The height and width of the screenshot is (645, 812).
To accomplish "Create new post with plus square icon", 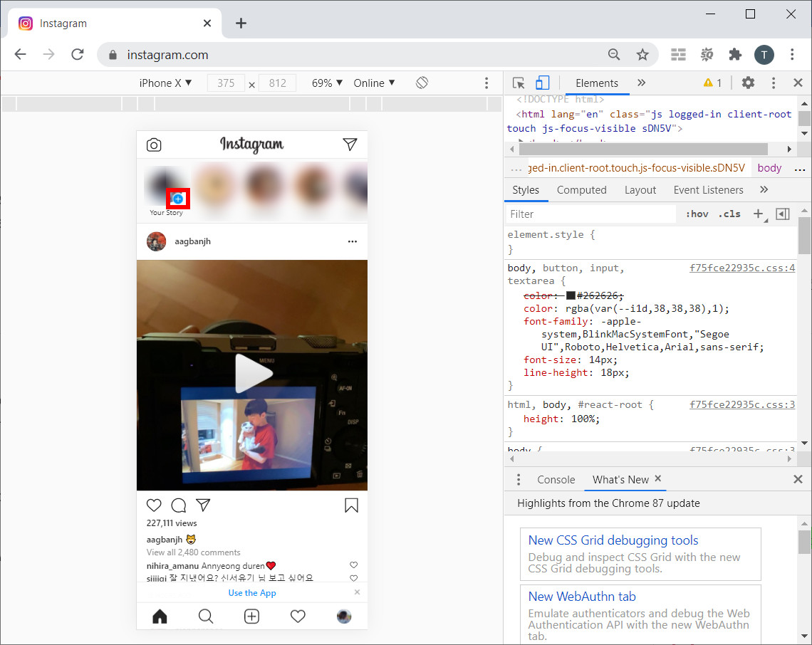I will 251,616.
